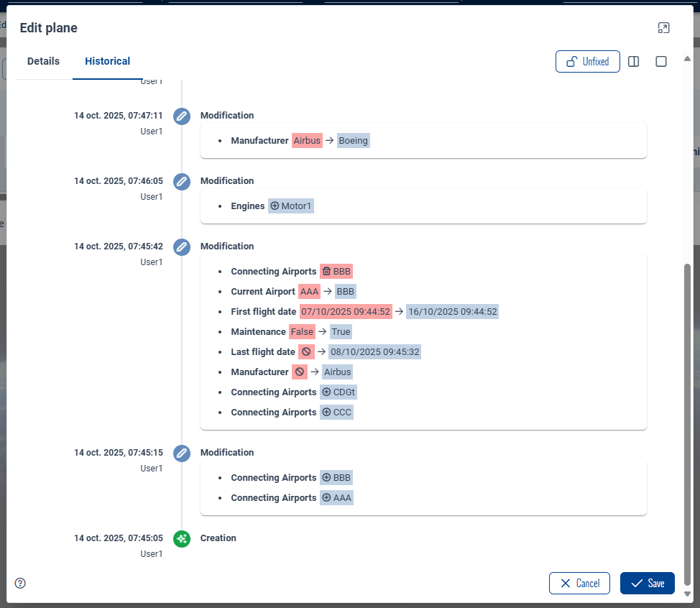
Task: Switch to split view layout icon
Action: pos(633,62)
